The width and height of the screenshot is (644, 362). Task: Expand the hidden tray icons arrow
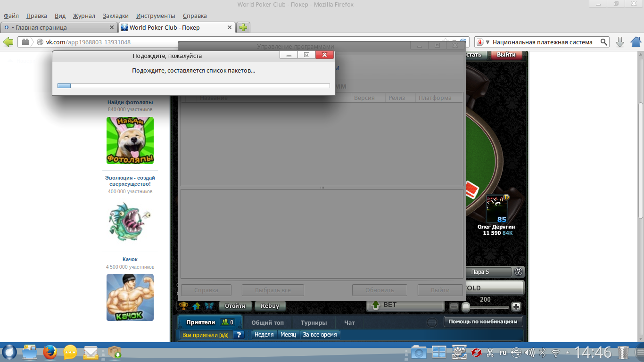pos(567,353)
